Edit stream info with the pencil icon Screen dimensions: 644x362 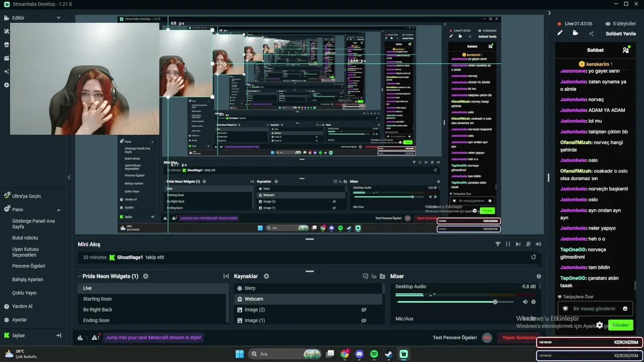pyautogui.click(x=559, y=33)
